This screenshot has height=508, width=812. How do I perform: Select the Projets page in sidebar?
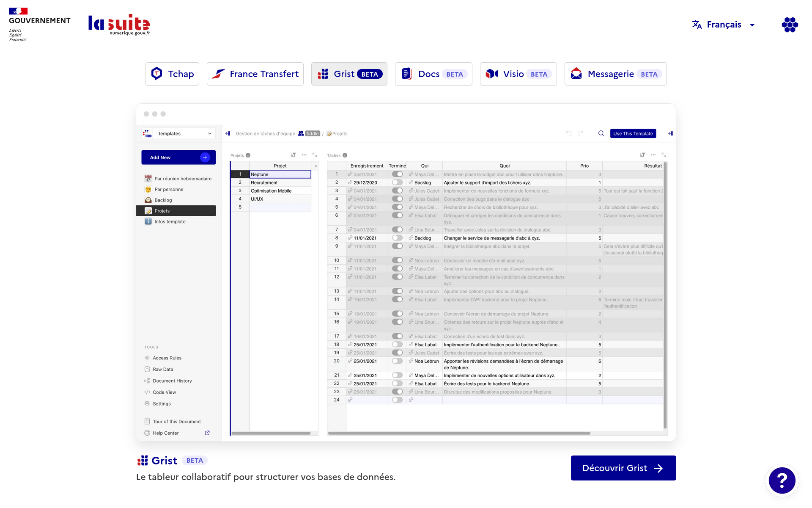click(x=176, y=211)
